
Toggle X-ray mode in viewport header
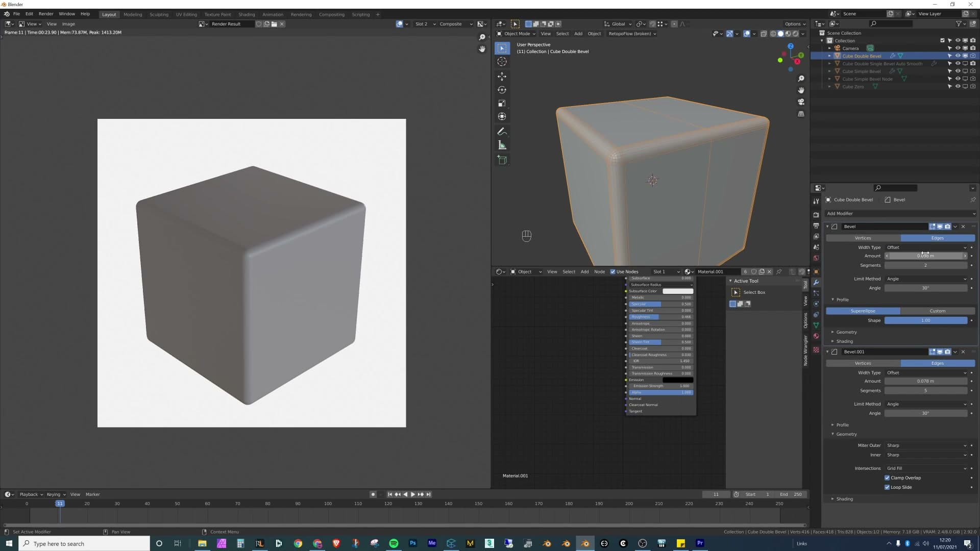(764, 34)
